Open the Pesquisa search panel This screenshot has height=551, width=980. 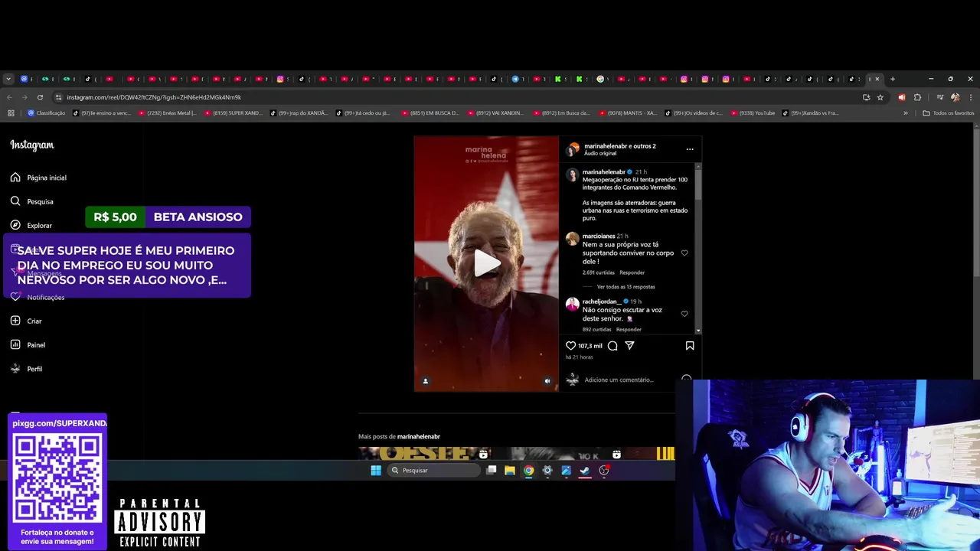point(31,201)
